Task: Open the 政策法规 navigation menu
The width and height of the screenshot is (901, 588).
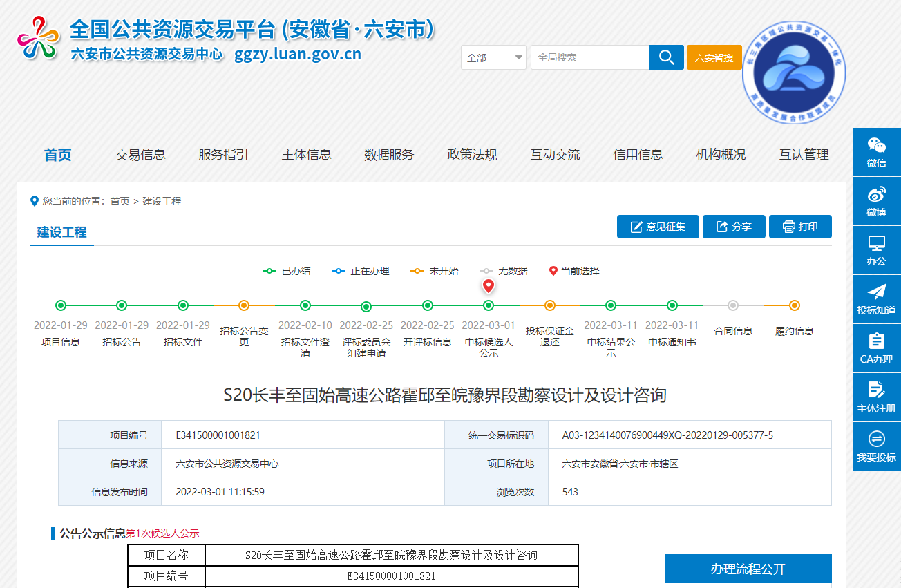Action: click(472, 155)
